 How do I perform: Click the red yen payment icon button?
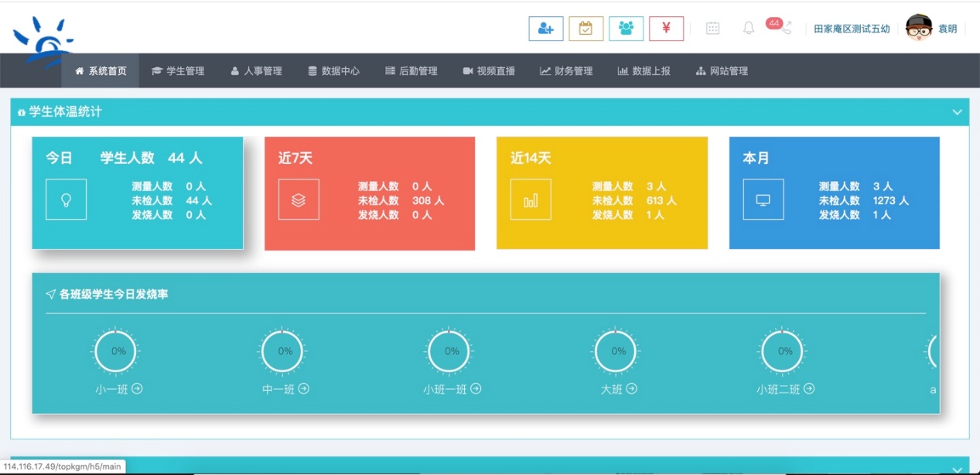(x=666, y=29)
